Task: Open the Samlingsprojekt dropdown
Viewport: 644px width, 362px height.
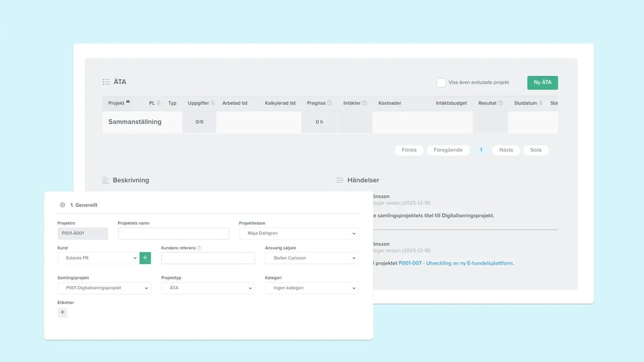Action: [104, 288]
